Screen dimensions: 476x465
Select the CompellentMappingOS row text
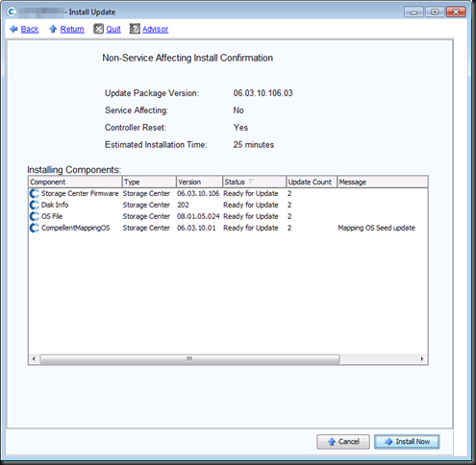[76, 228]
